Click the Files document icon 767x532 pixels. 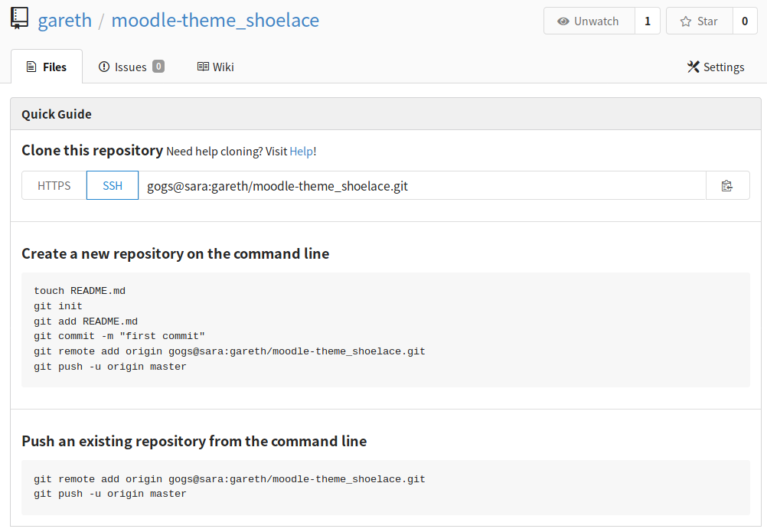tap(31, 67)
